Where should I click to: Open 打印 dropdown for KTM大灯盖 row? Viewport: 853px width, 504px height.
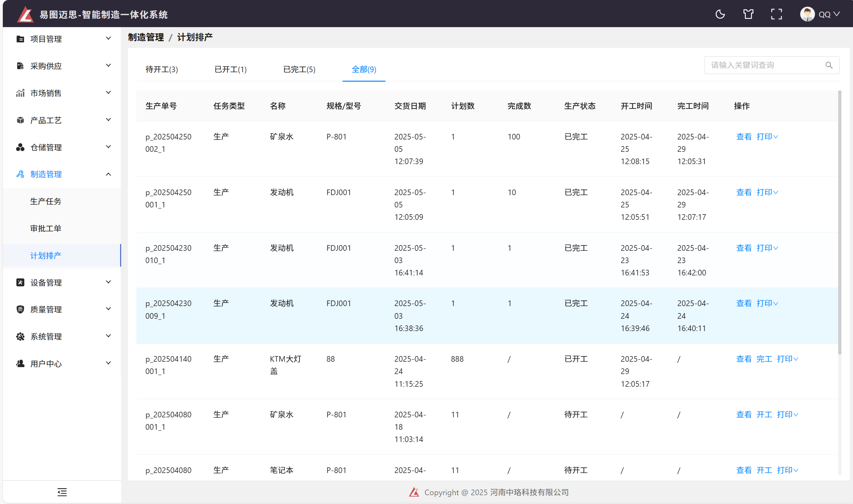coord(788,359)
